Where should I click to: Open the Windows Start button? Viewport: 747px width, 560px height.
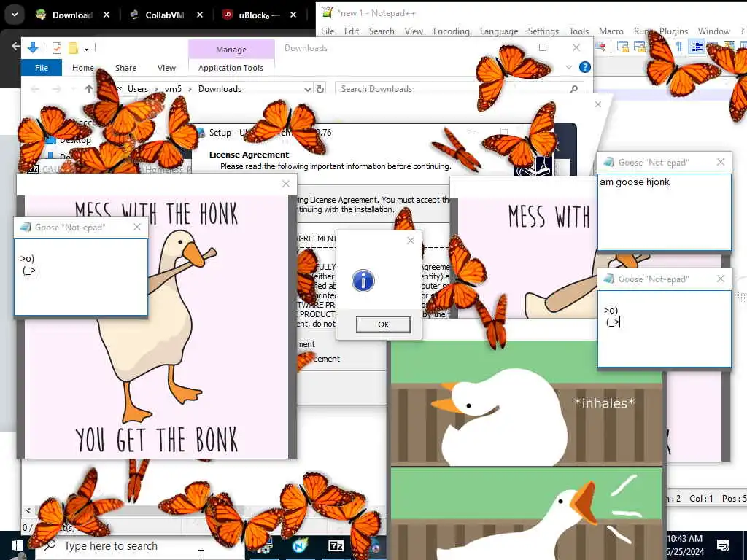point(18,546)
